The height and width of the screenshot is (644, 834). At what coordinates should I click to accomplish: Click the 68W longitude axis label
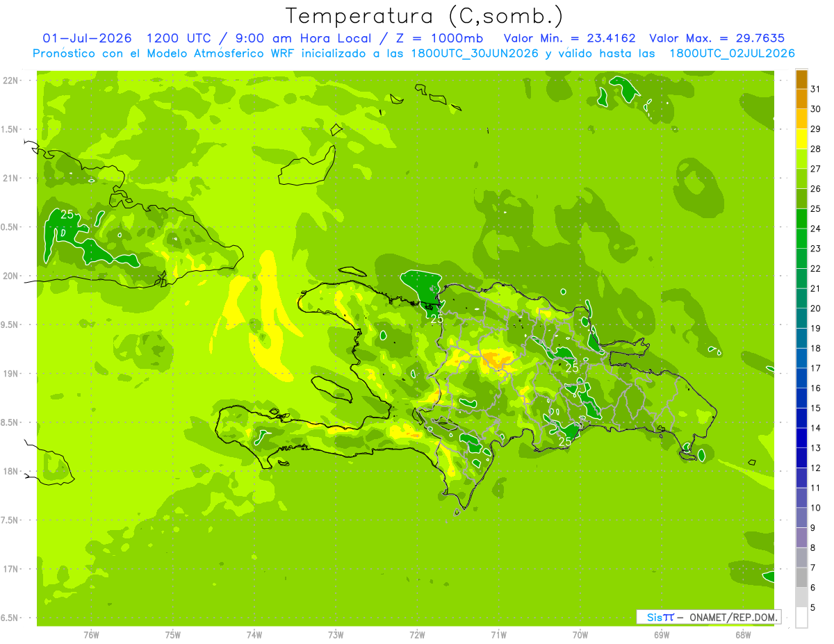(x=742, y=634)
